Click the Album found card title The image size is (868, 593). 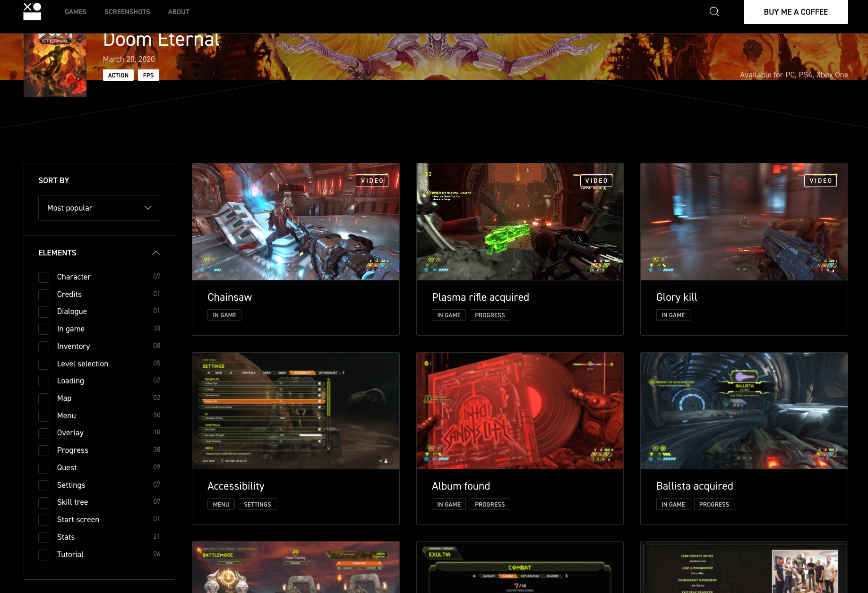pyautogui.click(x=461, y=486)
